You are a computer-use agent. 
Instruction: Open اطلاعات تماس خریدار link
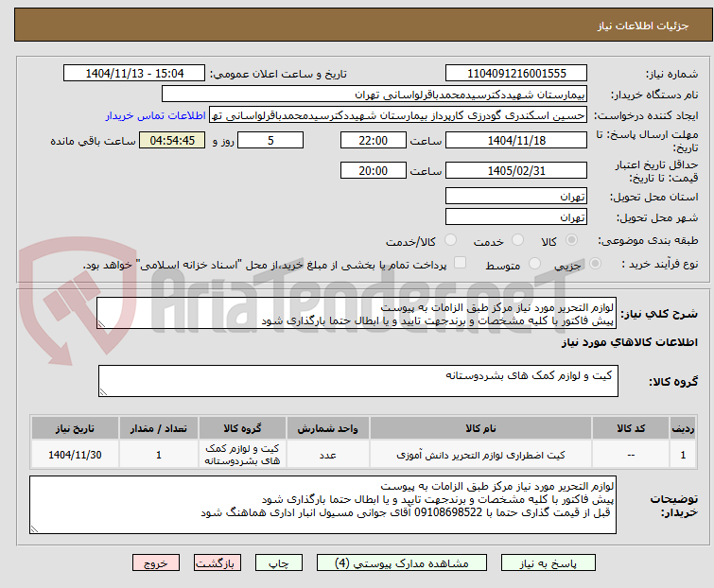click(x=156, y=115)
